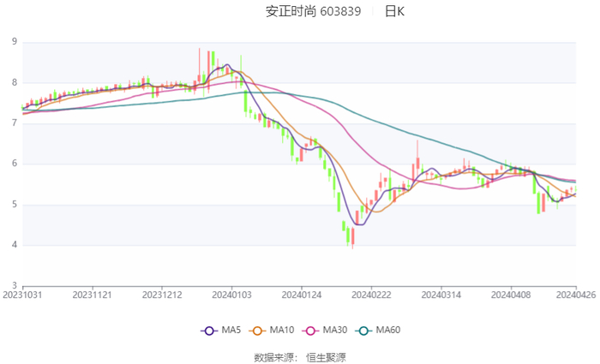Image resolution: width=600 pixels, height=364 pixels.
Task: Select the 20231121 date on the axis
Action: pyautogui.click(x=92, y=294)
